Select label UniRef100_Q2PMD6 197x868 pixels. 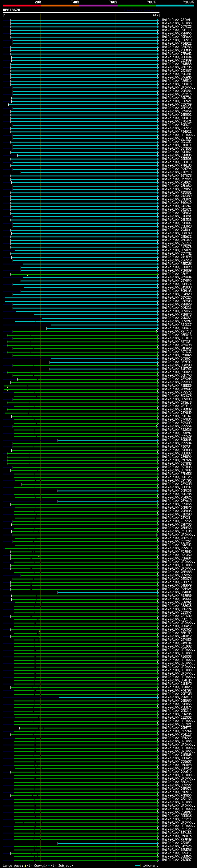pyautogui.click(x=176, y=155)
